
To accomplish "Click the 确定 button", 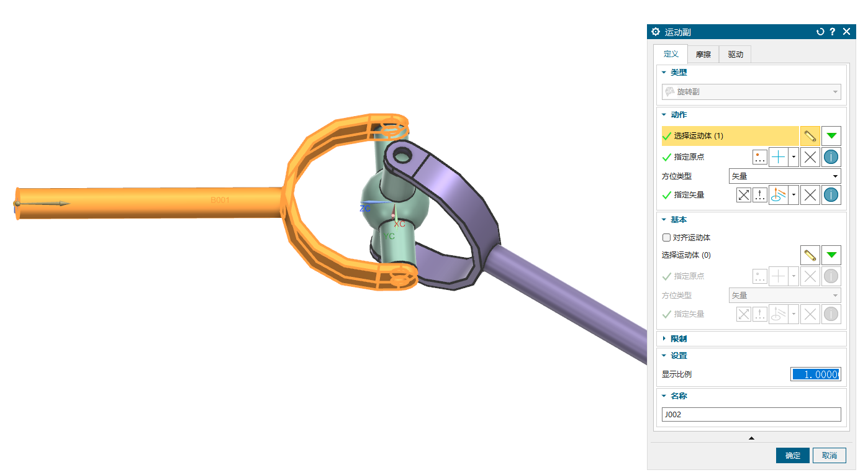I will tap(792, 455).
